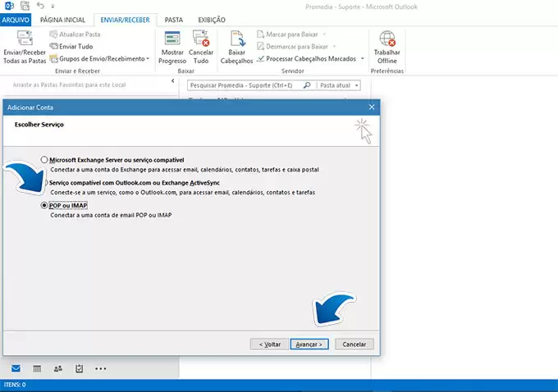
Task: Click Marcar para Baixar dropdown arrow
Action: [324, 34]
